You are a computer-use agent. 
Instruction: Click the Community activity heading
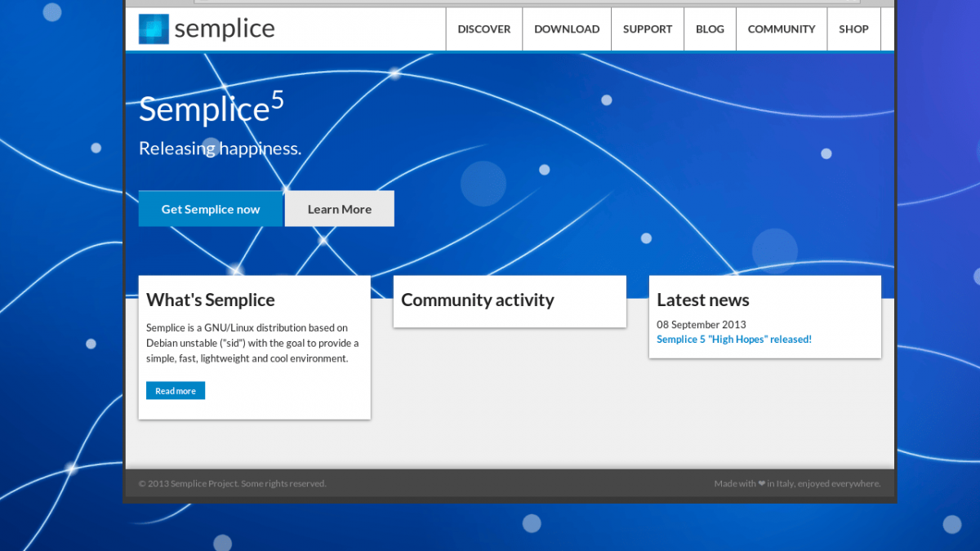click(x=478, y=300)
